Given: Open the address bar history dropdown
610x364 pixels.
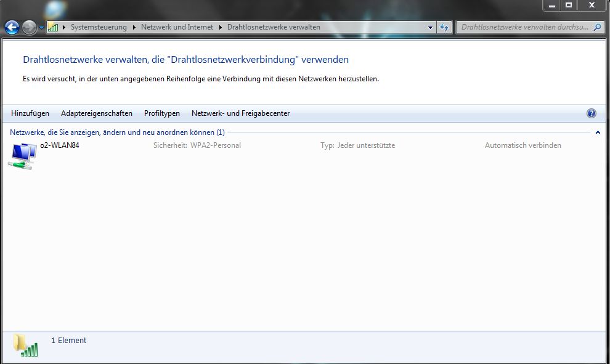Looking at the screenshot, I should click(x=430, y=27).
